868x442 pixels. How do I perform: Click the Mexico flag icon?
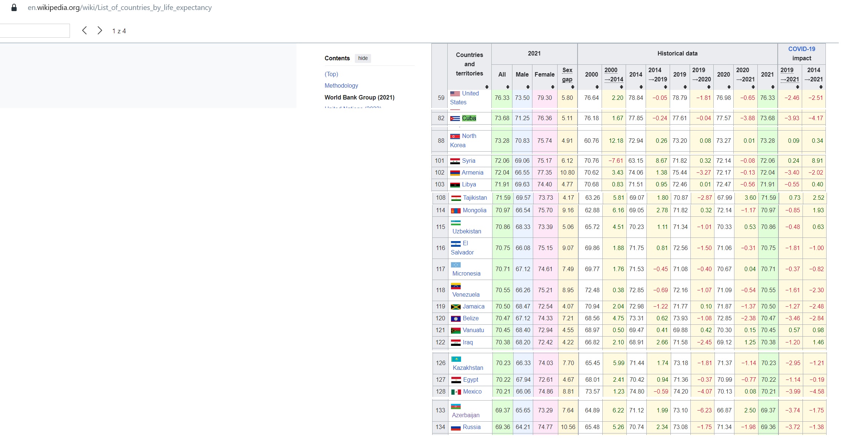pyautogui.click(x=456, y=392)
